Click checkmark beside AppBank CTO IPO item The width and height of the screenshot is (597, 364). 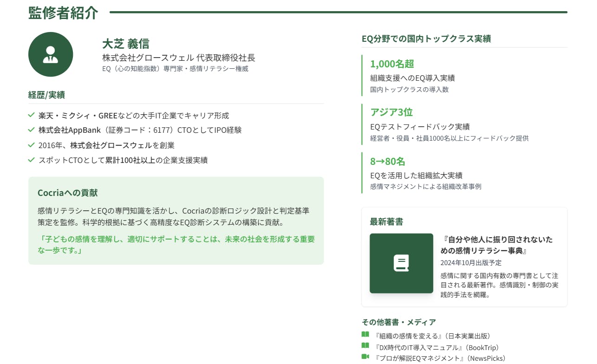click(32, 130)
